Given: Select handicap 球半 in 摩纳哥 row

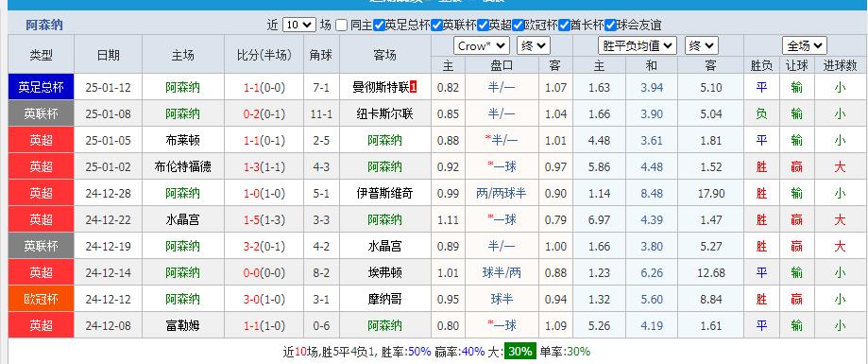Looking at the screenshot, I should tap(502, 299).
